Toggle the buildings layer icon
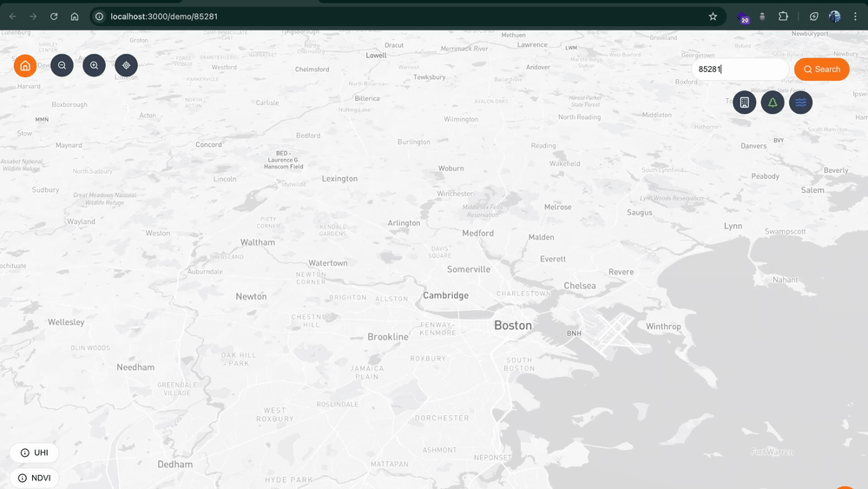The image size is (868, 489). (x=744, y=102)
